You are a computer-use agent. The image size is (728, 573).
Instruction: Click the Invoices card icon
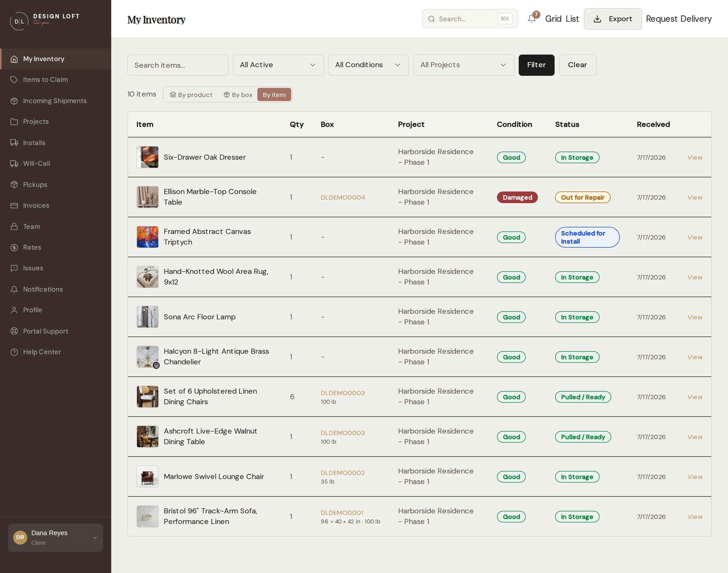[14, 205]
